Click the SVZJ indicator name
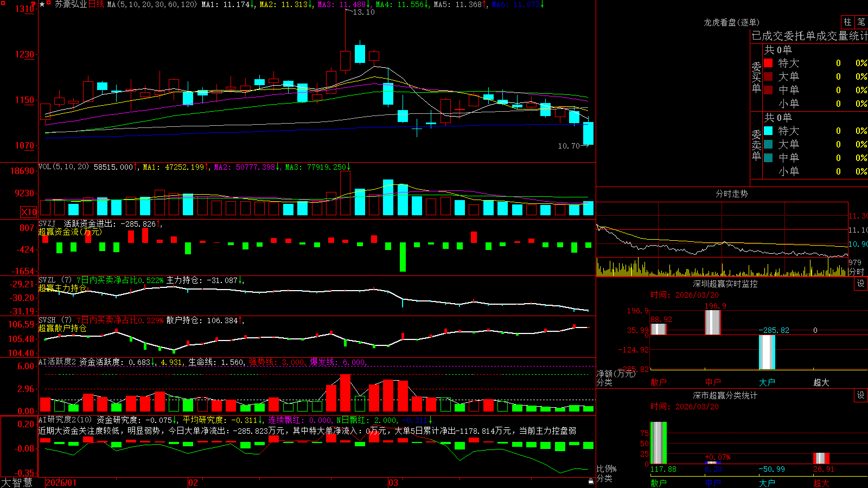Viewport: 868px width, 488px height. pyautogui.click(x=47, y=223)
